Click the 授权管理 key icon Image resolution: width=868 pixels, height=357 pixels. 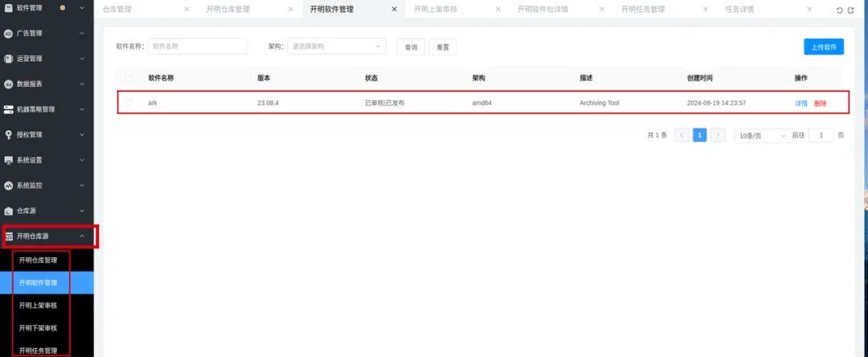click(x=9, y=134)
